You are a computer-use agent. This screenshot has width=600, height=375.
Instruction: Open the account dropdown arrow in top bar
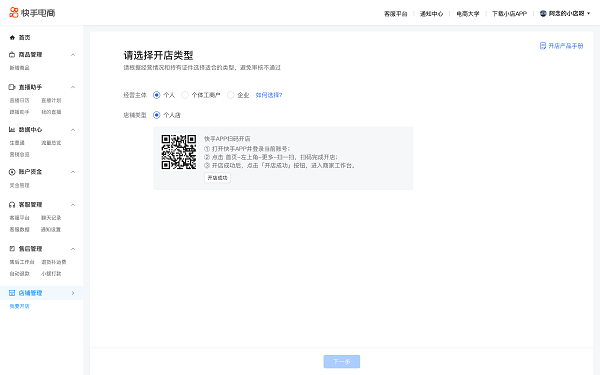(589, 13)
